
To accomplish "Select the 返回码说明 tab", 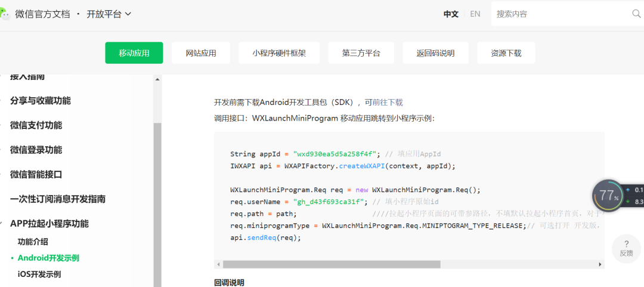I will click(435, 53).
